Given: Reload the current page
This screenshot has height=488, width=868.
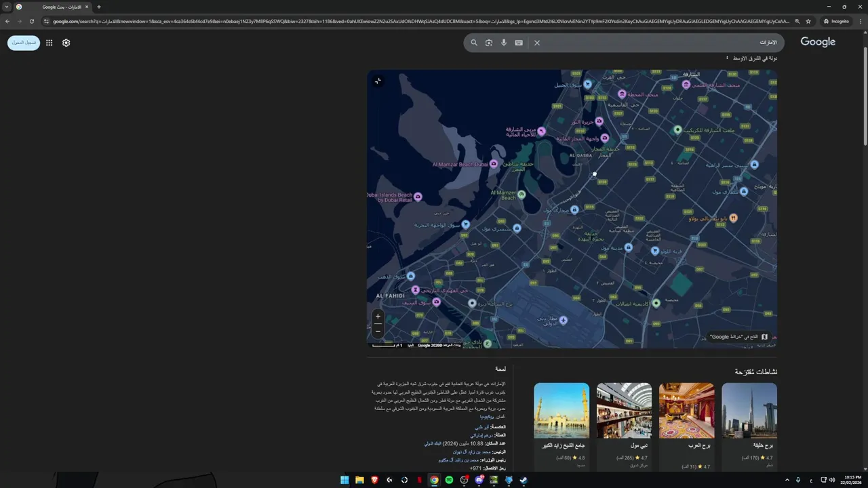Looking at the screenshot, I should tap(31, 21).
